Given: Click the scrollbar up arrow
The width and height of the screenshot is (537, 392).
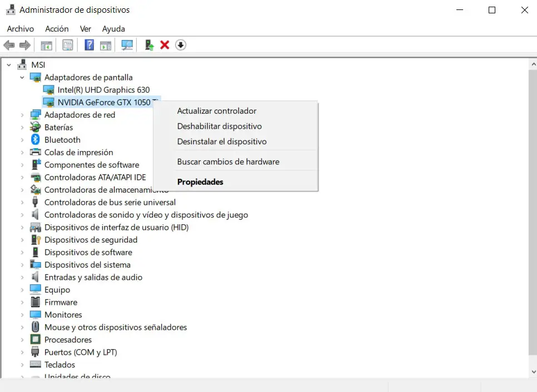Looking at the screenshot, I should click(533, 64).
